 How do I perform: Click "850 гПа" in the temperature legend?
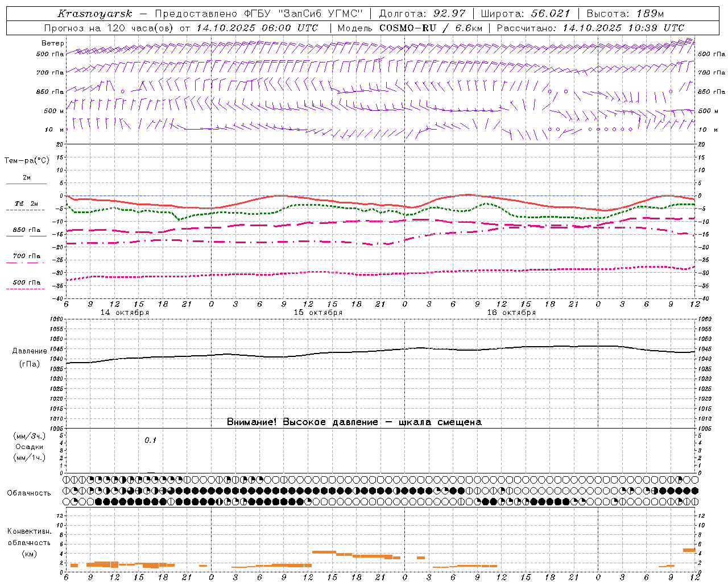(x=27, y=230)
